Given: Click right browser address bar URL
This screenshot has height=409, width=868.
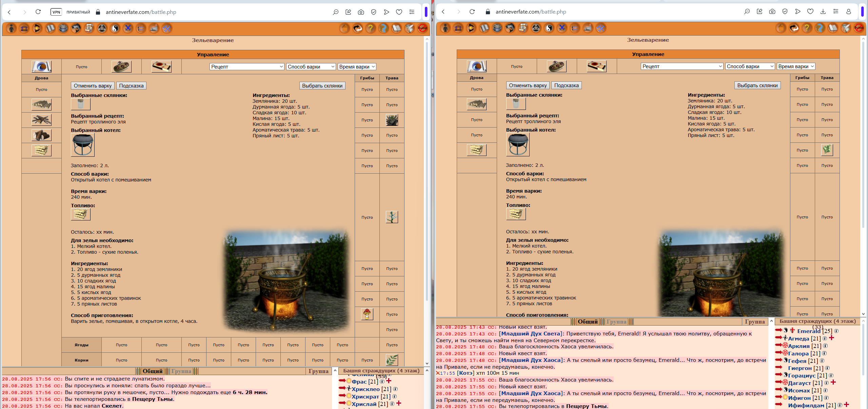Looking at the screenshot, I should pyautogui.click(x=531, y=12).
